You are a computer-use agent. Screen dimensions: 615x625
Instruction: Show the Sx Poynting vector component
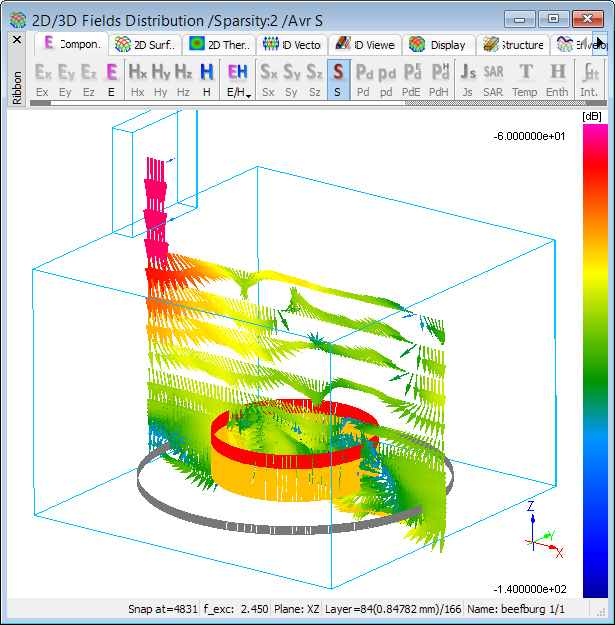(268, 79)
